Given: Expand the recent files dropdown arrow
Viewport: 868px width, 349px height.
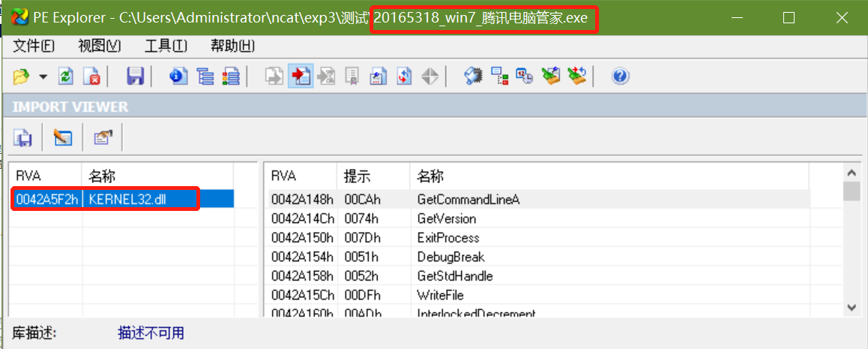Looking at the screenshot, I should pyautogui.click(x=43, y=77).
